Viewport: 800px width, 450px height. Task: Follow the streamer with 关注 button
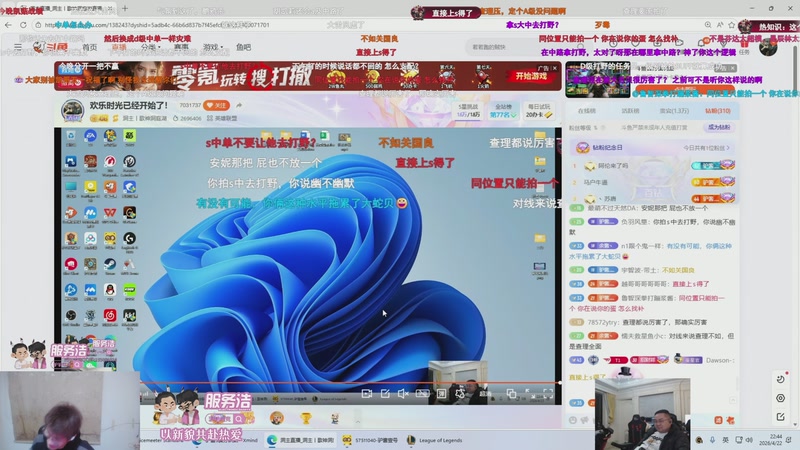pyautogui.click(x=216, y=105)
